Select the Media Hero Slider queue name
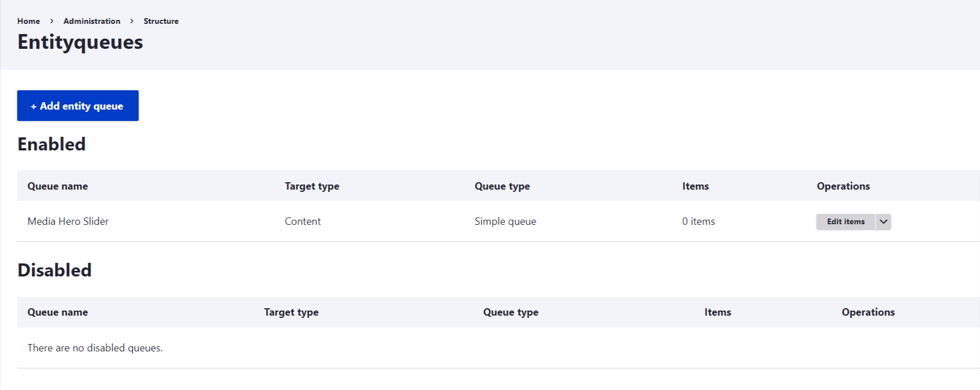The image size is (980, 390). tap(68, 221)
